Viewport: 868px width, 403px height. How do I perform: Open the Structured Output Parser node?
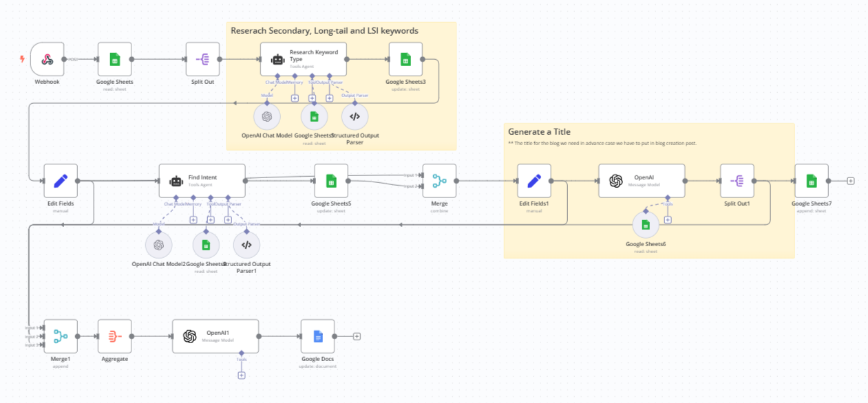click(354, 116)
